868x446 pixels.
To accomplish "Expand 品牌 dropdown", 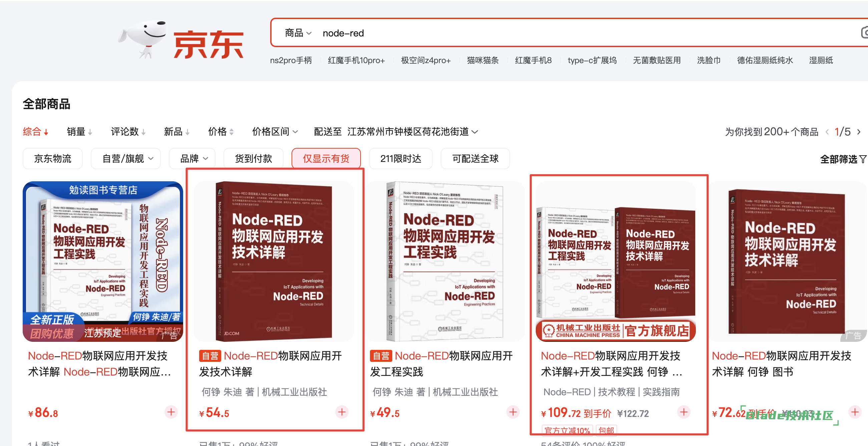I will point(192,159).
